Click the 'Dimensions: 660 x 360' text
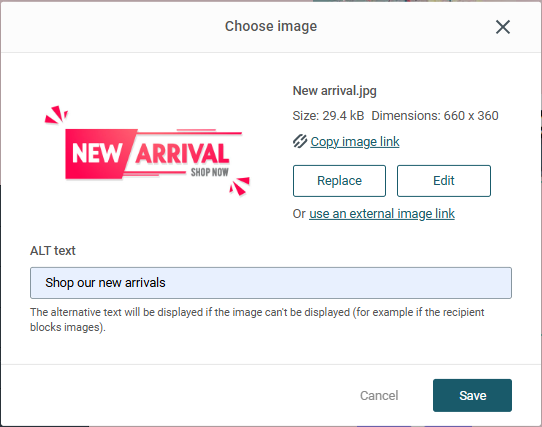This screenshot has width=542, height=427. coord(434,115)
